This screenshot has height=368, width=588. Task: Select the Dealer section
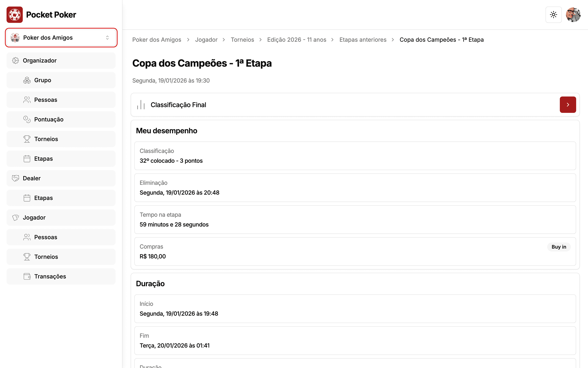coord(61,178)
